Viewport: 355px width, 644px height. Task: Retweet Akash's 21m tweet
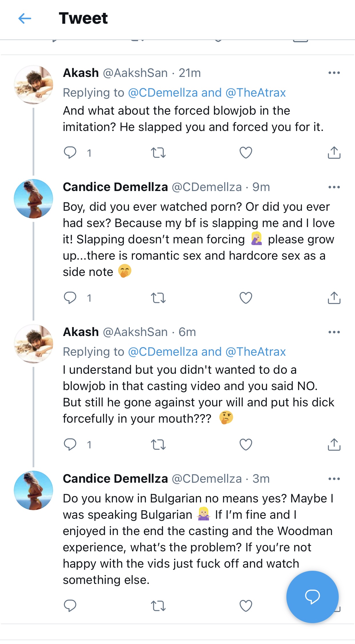coord(158,153)
